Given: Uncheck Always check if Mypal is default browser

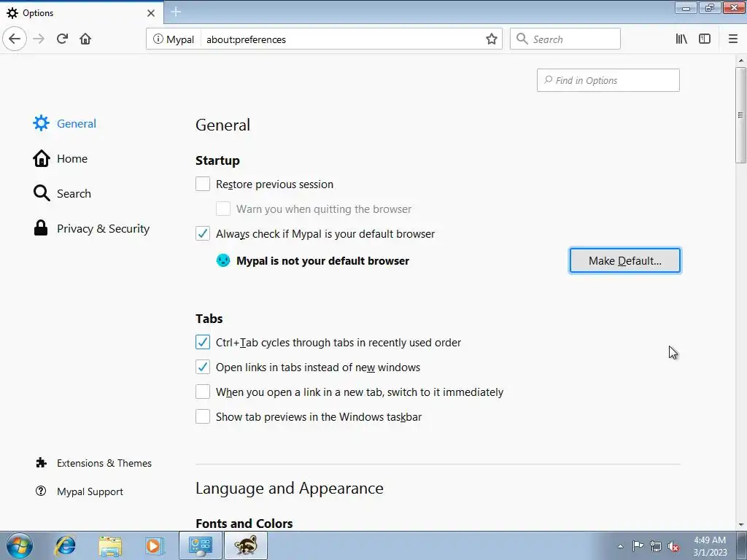Looking at the screenshot, I should coord(203,233).
